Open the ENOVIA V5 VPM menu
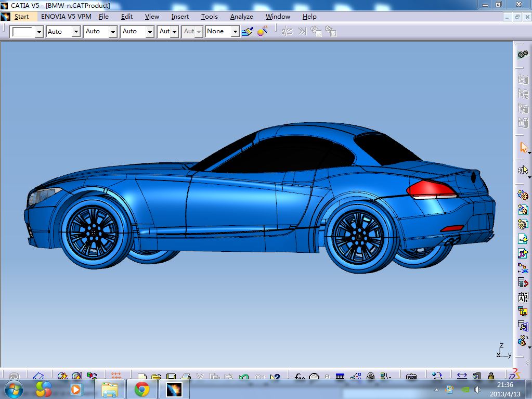The height and width of the screenshot is (399, 532). (x=66, y=17)
